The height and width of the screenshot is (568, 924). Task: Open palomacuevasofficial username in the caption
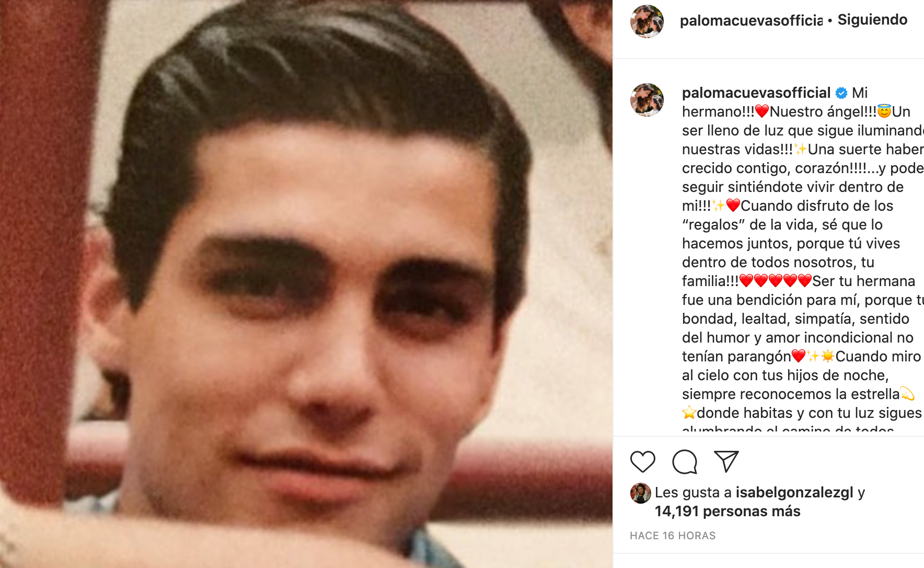[756, 93]
